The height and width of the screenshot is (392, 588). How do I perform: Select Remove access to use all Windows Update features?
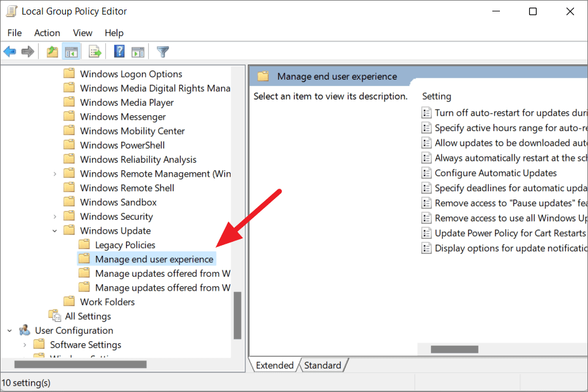(x=510, y=218)
